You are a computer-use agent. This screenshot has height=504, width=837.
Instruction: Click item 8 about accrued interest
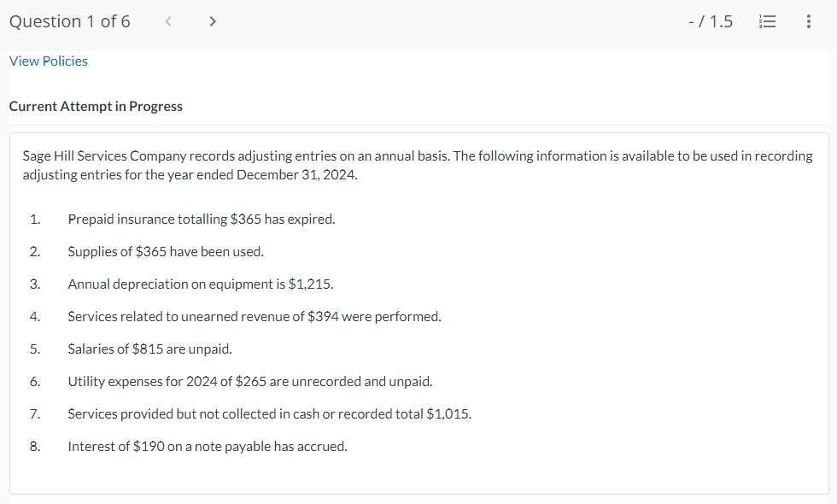pos(208,446)
